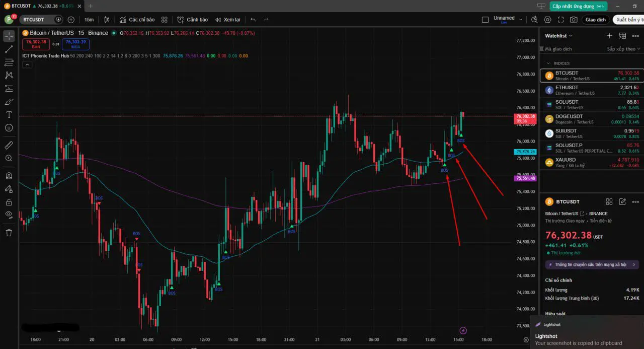Select the brush drawing tool

pos(9,102)
